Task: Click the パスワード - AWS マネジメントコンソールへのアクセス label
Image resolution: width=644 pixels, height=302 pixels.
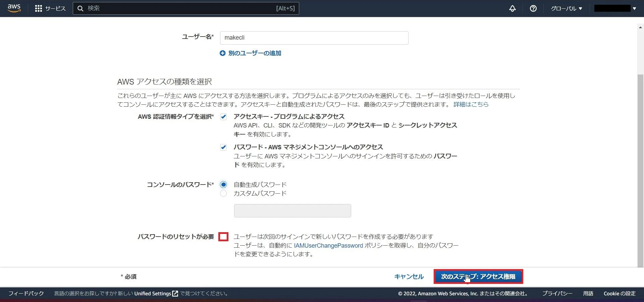Action: [308, 147]
